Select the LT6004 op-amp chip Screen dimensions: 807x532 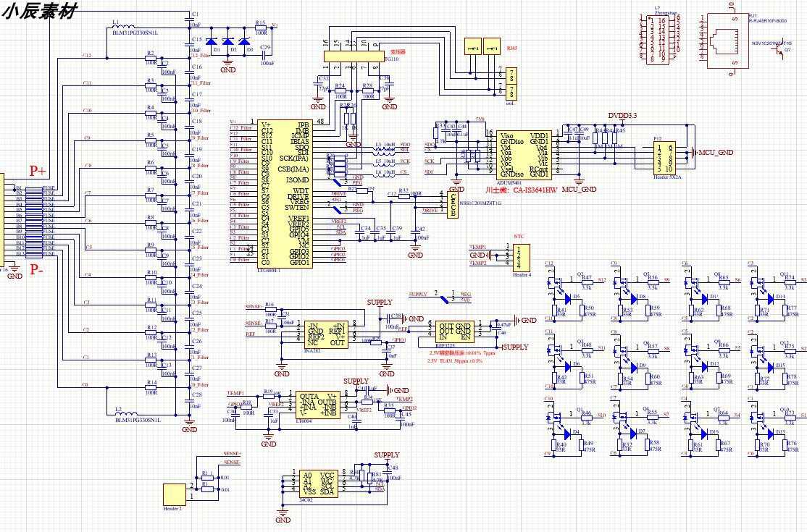tap(317, 405)
